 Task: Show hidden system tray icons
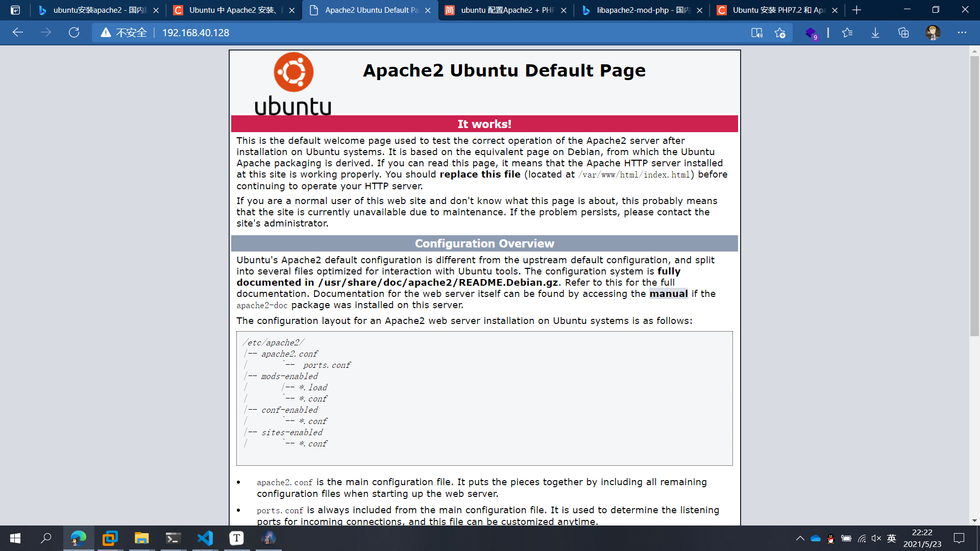[x=800, y=538]
